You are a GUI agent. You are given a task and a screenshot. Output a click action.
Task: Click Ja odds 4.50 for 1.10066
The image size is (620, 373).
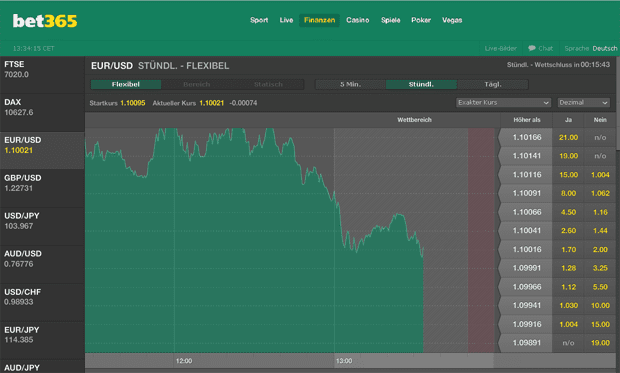coord(568,212)
